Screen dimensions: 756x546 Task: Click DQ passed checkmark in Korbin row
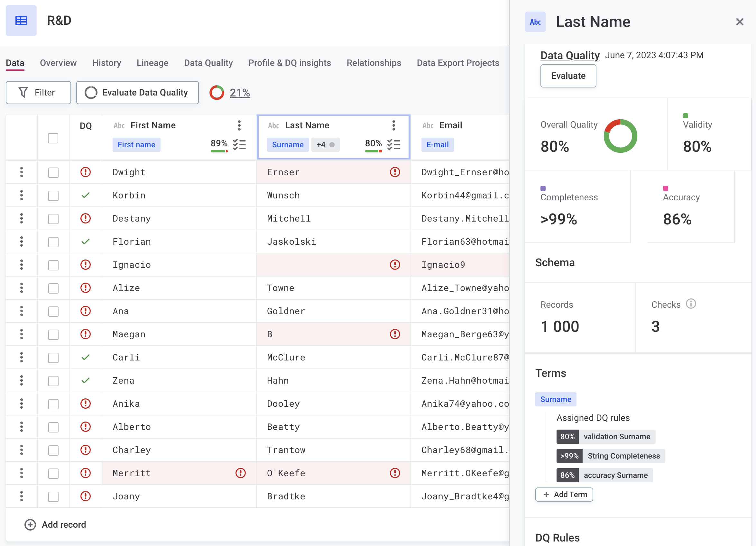click(86, 195)
